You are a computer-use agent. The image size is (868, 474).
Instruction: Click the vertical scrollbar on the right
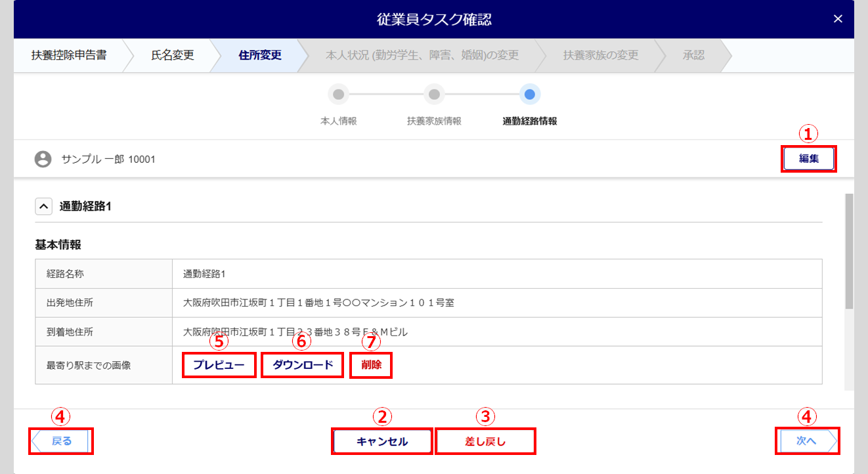pos(848,251)
